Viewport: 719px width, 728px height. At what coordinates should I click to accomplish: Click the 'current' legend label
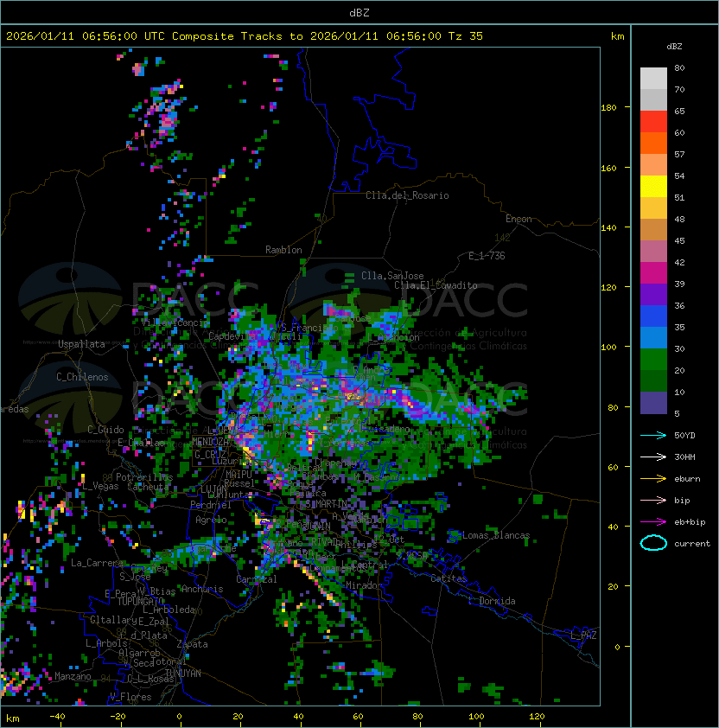[692, 543]
